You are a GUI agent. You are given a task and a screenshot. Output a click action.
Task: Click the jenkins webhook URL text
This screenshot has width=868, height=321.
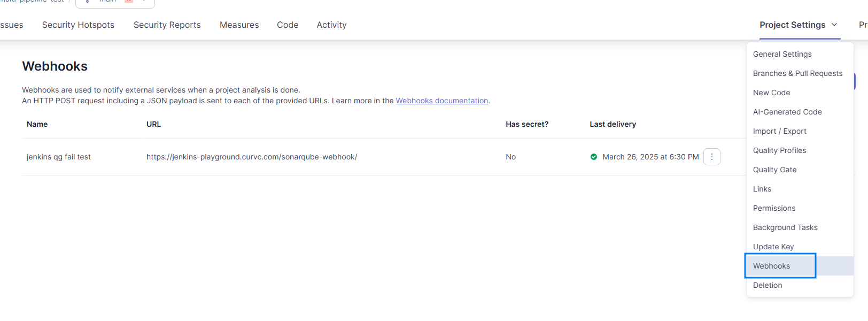click(252, 157)
